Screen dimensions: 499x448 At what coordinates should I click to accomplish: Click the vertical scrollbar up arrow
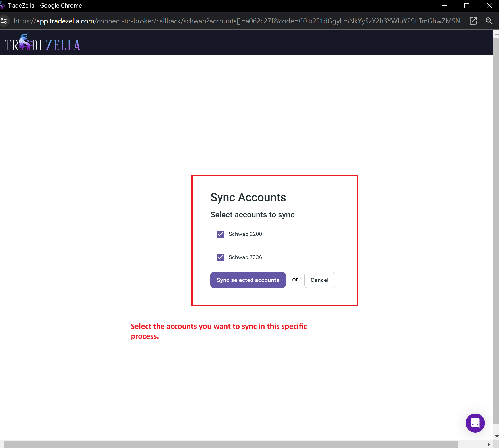[x=496, y=34]
